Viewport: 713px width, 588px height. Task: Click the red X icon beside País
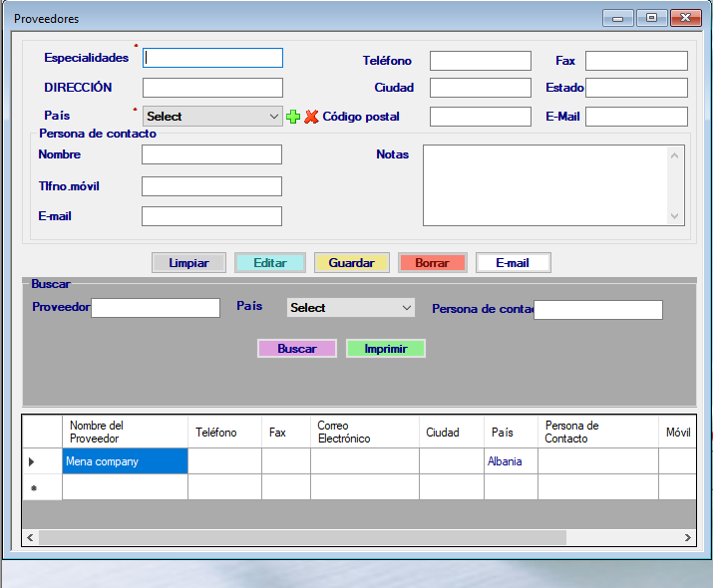311,117
